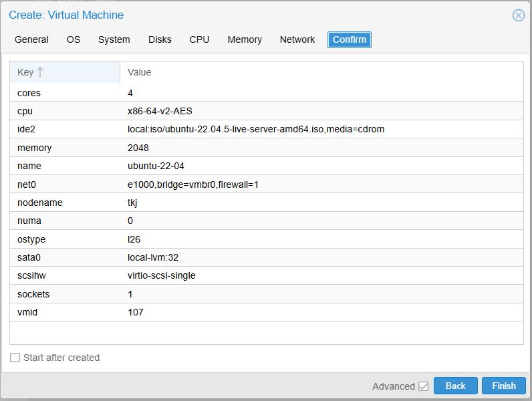
Task: Open the Memory tab
Action: tap(245, 39)
